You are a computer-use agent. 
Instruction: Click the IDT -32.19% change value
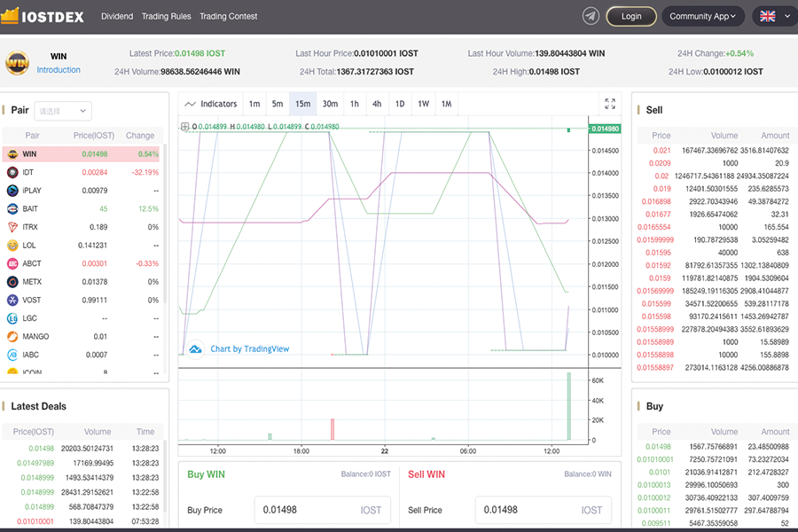[145, 172]
